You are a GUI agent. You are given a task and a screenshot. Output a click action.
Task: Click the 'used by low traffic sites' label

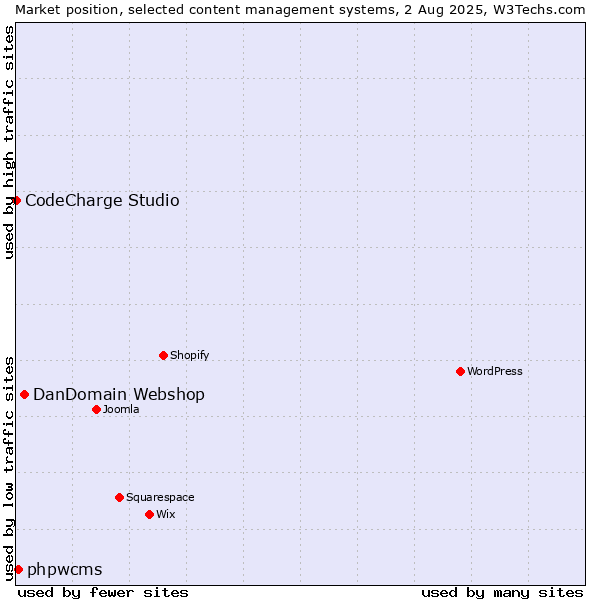click(x=8, y=469)
